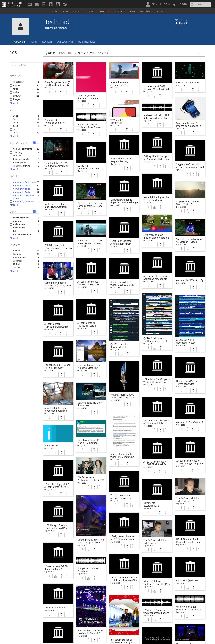Open the Internet Archive home logo
The height and width of the screenshot is (644, 215).
(13, 4)
